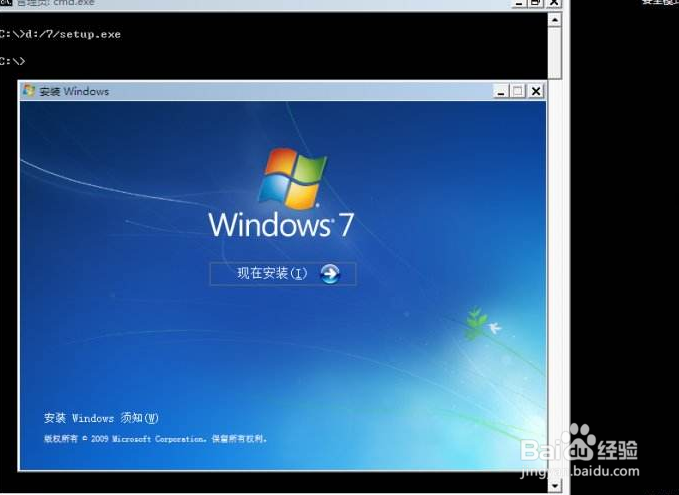
Task: Click the cmd.exe scrollbar up arrow
Action: point(555,20)
